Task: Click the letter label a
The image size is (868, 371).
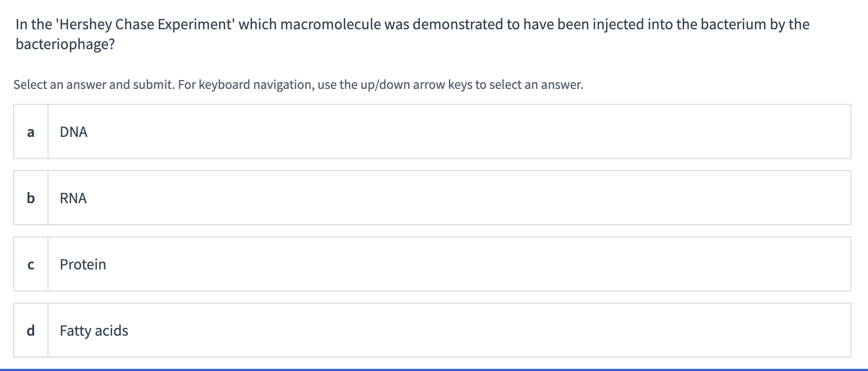Action: click(x=30, y=132)
